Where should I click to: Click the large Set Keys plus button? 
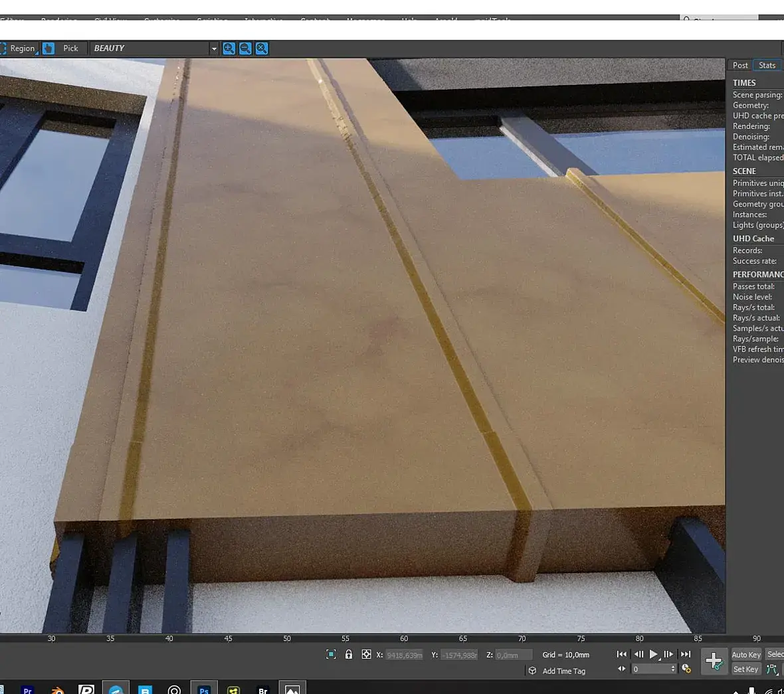(x=714, y=661)
